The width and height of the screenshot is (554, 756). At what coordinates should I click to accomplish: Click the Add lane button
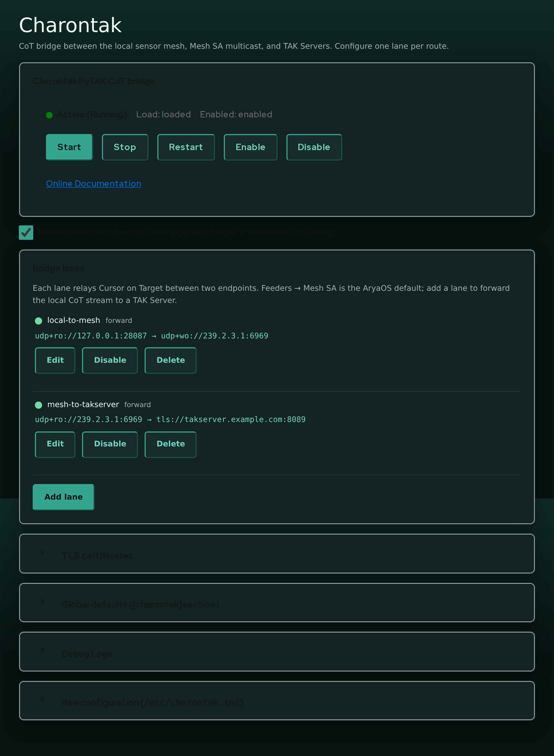tap(63, 497)
